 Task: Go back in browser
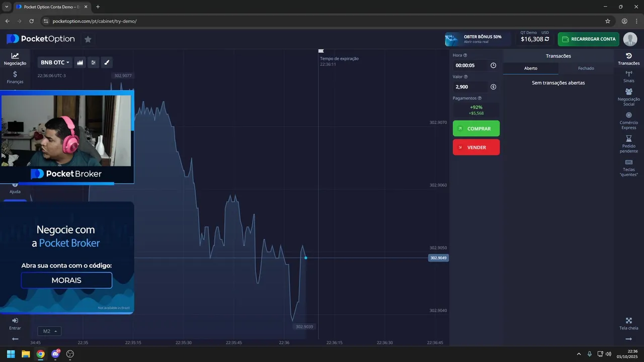(7, 21)
